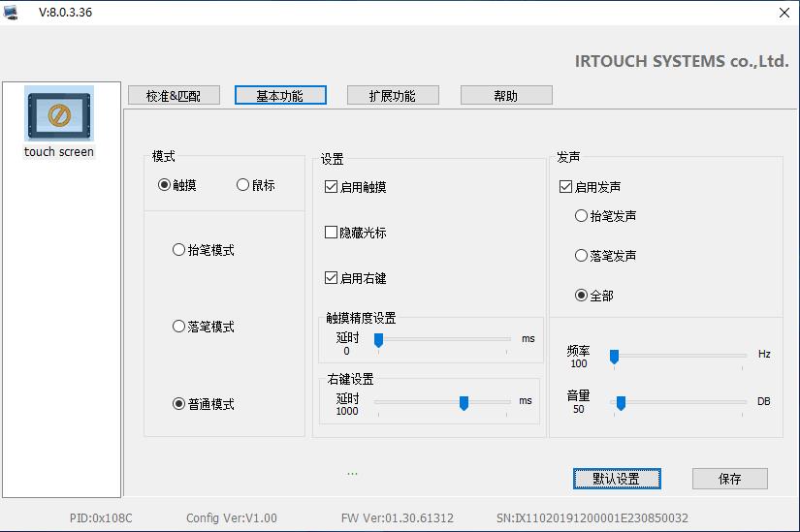Choose 落笔模式 radio option
The image size is (800, 532).
178,327
